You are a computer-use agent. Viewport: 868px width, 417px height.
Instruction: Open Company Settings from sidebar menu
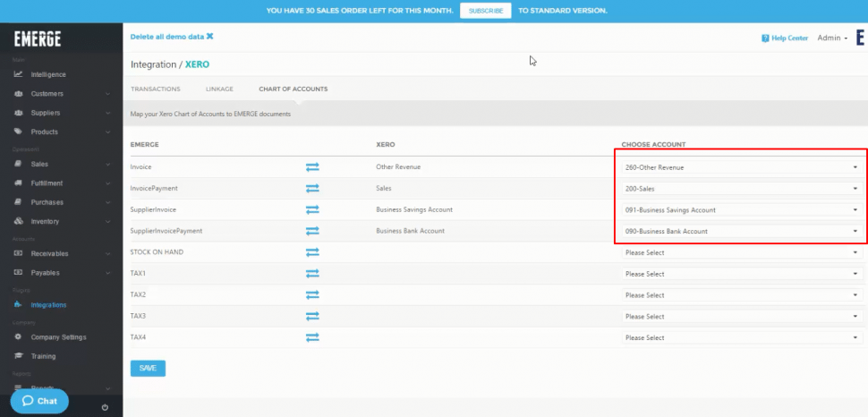point(59,337)
